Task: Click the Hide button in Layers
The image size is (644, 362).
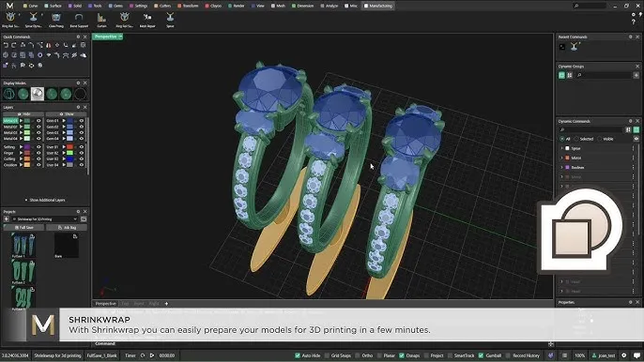Action: (23, 114)
